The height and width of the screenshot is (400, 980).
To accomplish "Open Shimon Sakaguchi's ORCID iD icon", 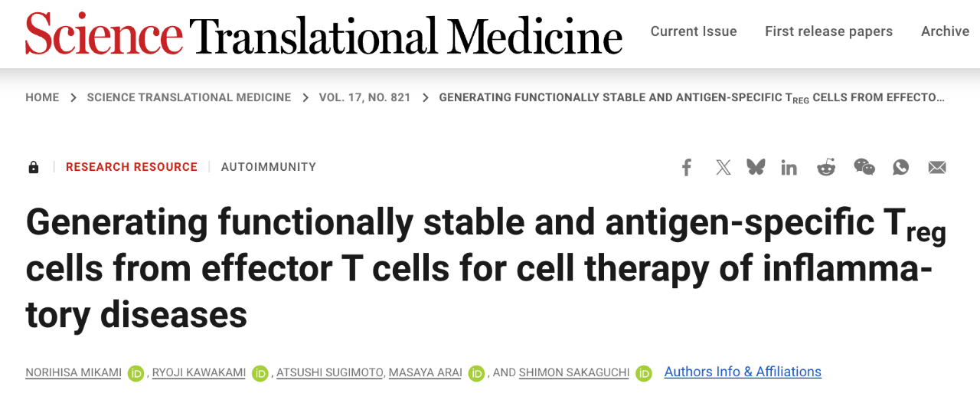I will click(644, 373).
